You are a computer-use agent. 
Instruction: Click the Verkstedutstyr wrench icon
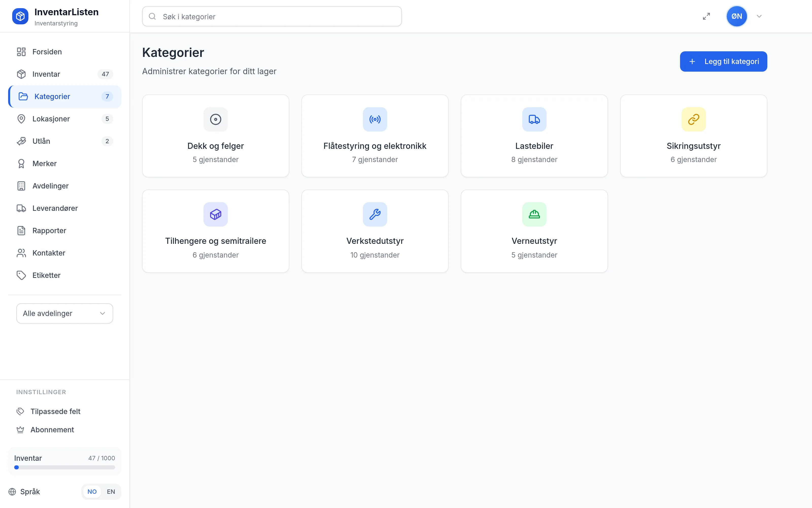click(x=375, y=214)
